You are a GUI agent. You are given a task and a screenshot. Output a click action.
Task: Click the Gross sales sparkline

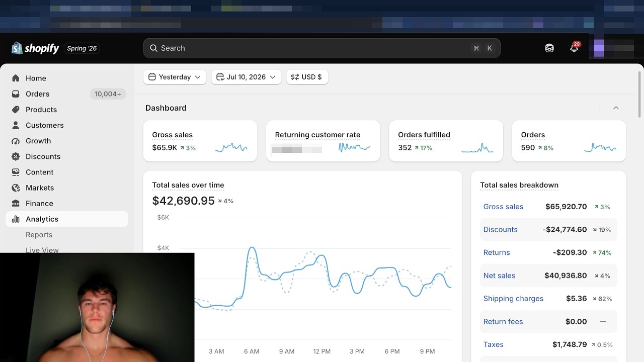coord(231,147)
